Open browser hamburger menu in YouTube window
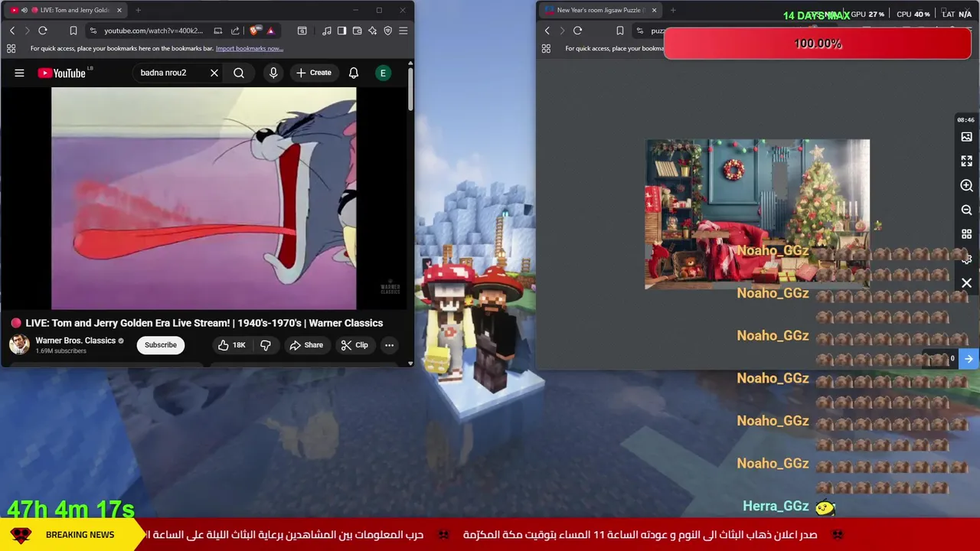980x551 pixels. tap(403, 31)
